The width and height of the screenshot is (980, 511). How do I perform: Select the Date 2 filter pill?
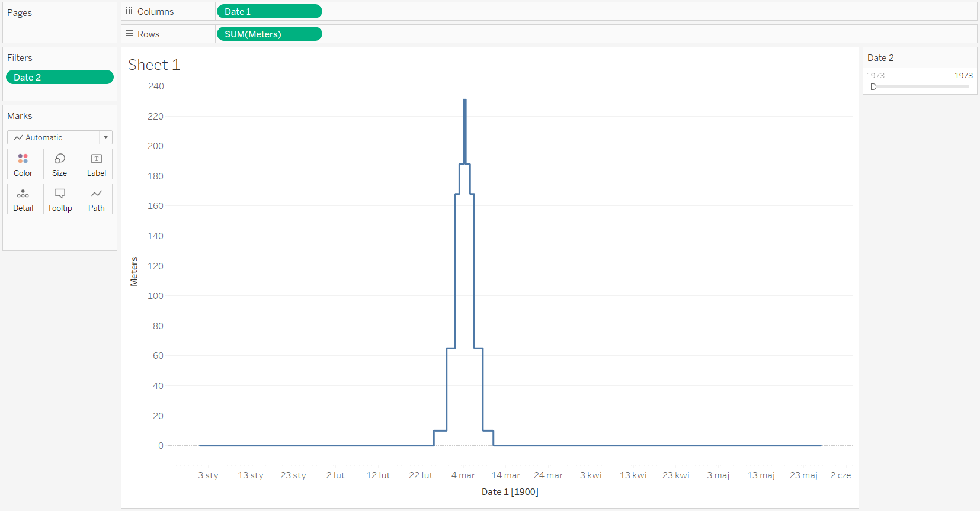59,77
